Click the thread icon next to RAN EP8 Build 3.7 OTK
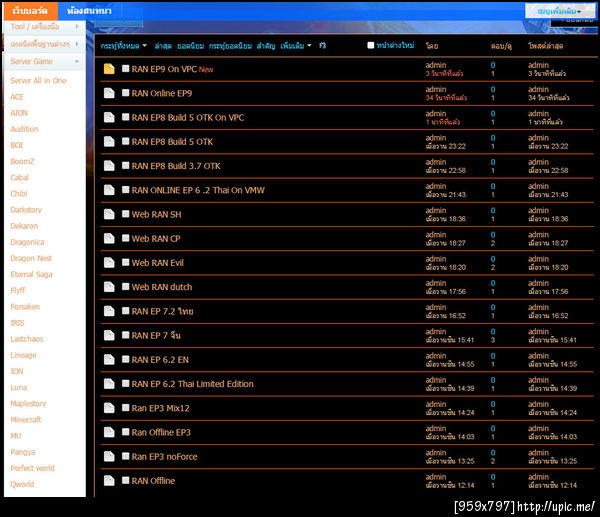The image size is (600, 517). click(x=109, y=166)
